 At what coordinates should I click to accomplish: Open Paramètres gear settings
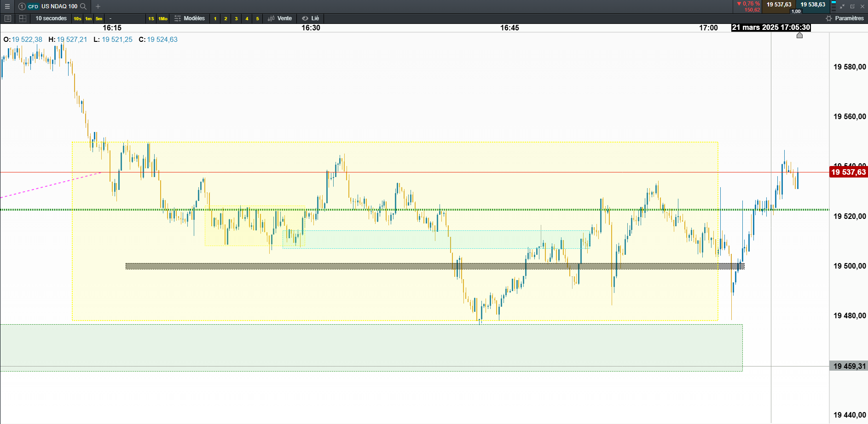point(845,18)
